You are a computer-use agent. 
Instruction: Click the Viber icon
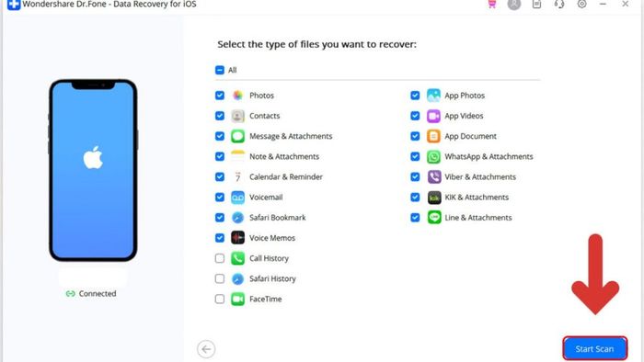(x=433, y=177)
